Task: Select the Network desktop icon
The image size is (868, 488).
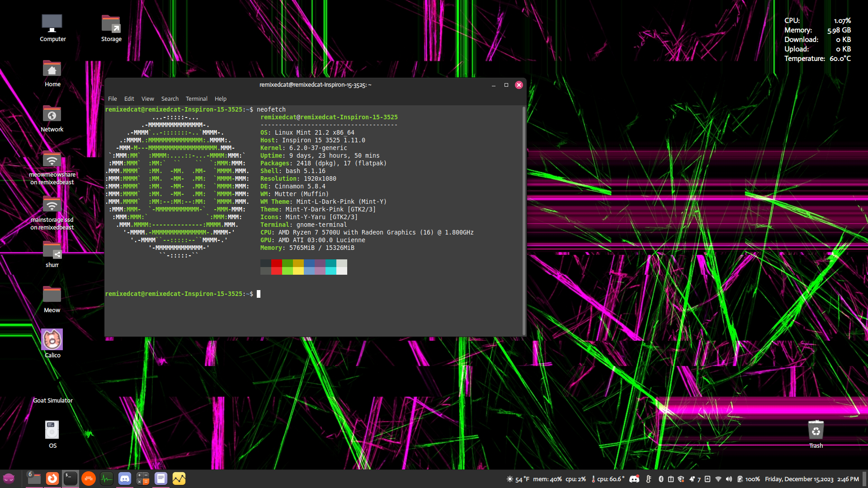Action: pyautogui.click(x=52, y=118)
